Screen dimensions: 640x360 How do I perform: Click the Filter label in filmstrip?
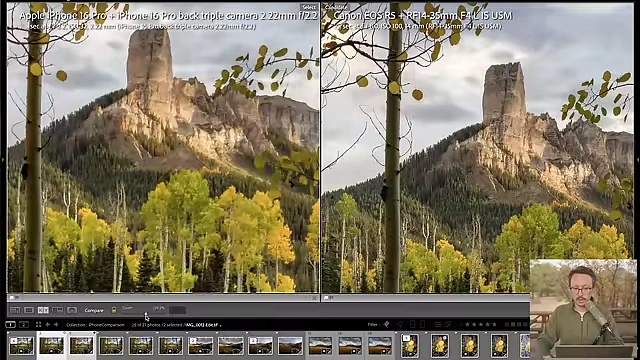pyautogui.click(x=372, y=324)
